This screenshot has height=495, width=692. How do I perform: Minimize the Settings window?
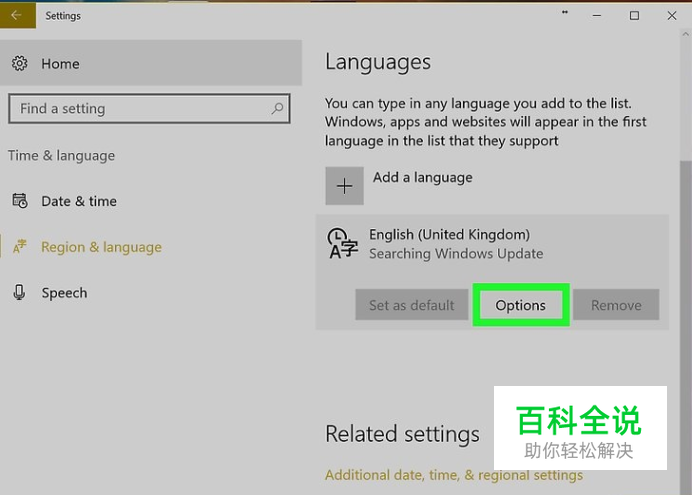[597, 16]
